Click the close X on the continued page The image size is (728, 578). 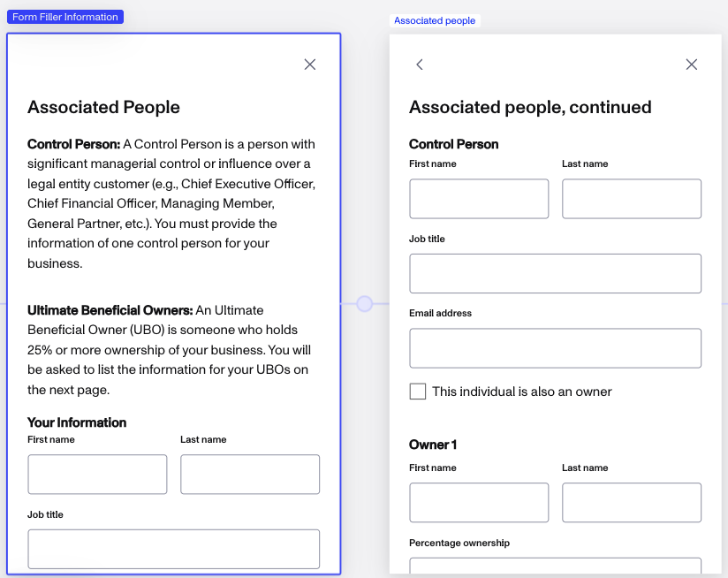[x=692, y=65]
